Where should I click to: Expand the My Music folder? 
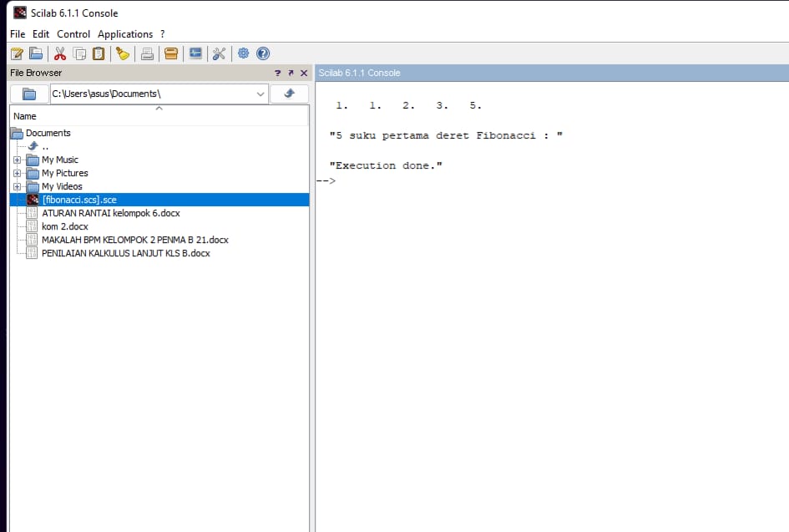17,160
